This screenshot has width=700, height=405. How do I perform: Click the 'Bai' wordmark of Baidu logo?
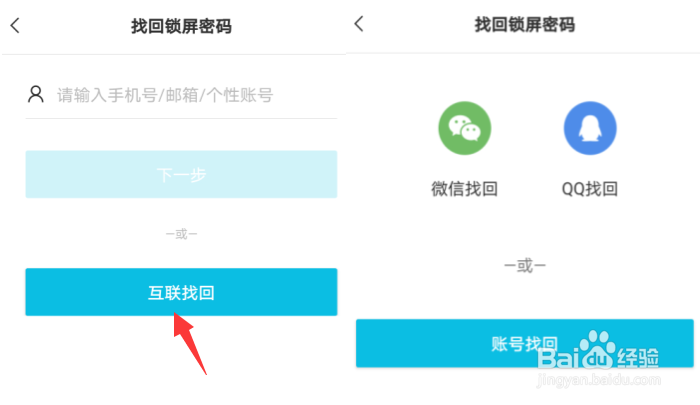(559, 358)
